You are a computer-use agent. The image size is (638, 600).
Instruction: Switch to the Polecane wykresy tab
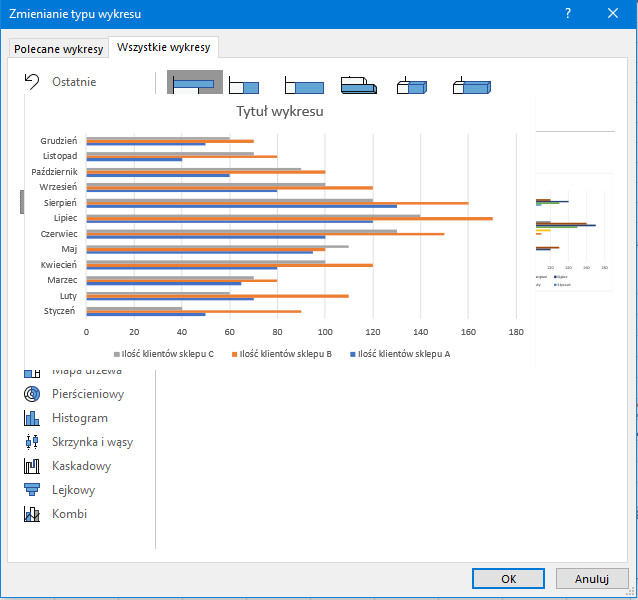pyautogui.click(x=58, y=49)
